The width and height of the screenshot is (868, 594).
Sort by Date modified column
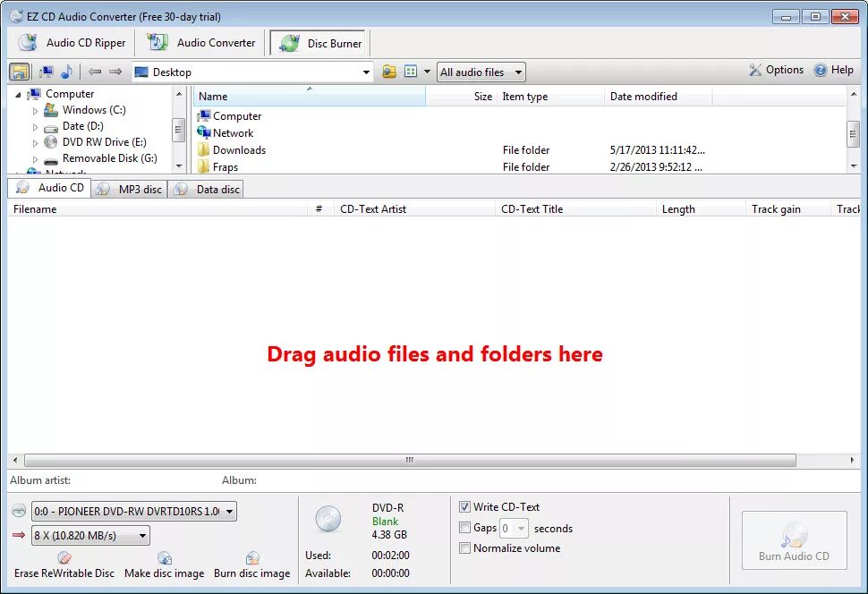[659, 97]
